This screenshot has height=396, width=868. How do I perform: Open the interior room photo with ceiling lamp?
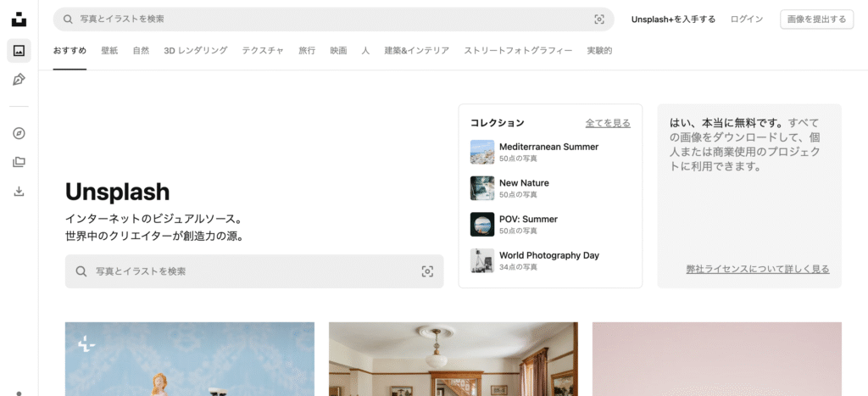coord(453,359)
